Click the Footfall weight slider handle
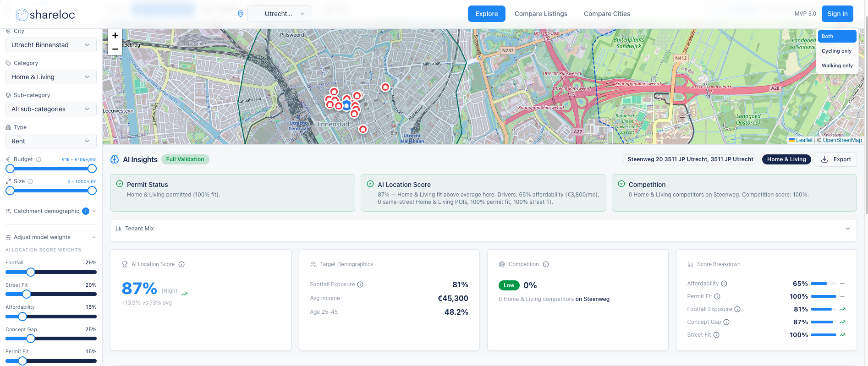Screen dimensions: 868x366 coord(31,272)
